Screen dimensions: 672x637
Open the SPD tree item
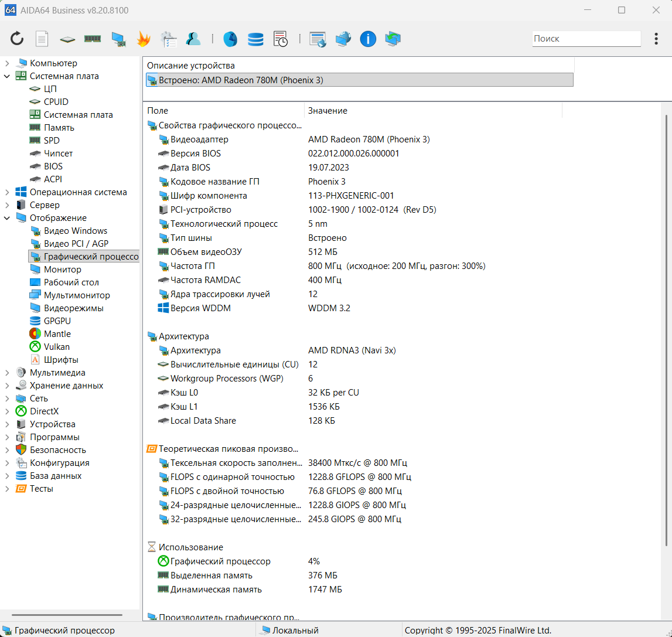(52, 140)
